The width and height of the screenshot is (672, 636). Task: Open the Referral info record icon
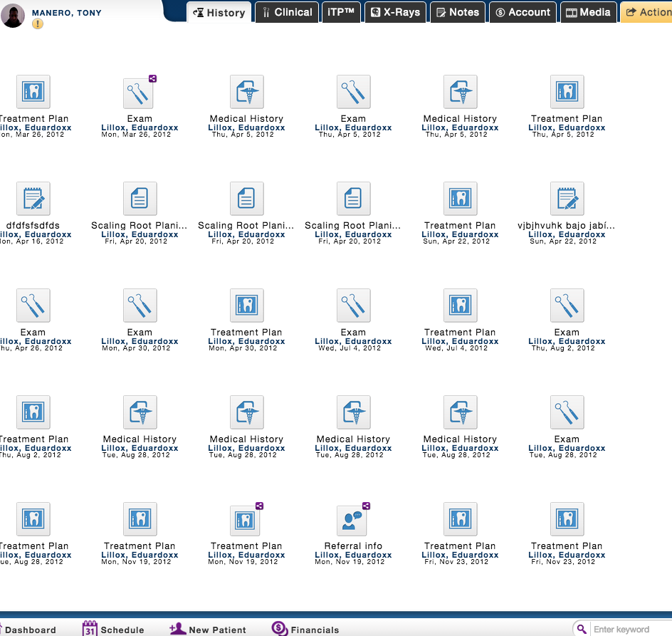click(353, 520)
